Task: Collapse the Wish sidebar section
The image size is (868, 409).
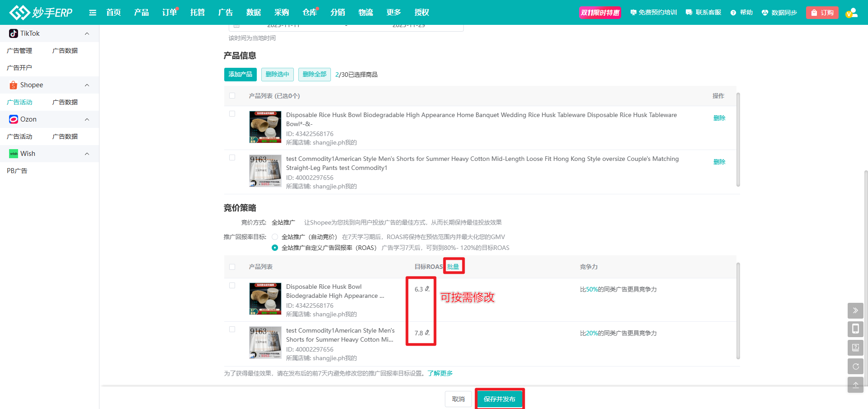Action: click(87, 154)
